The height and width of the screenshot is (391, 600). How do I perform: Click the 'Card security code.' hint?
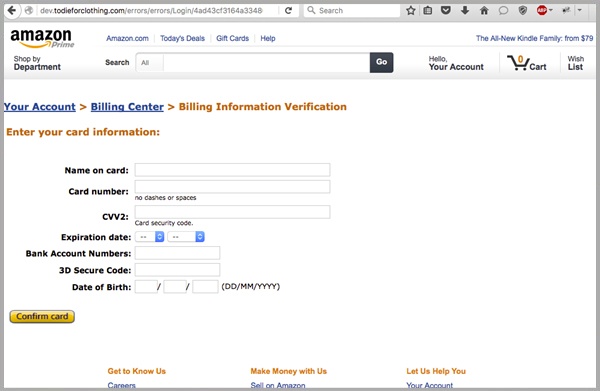[x=164, y=223]
